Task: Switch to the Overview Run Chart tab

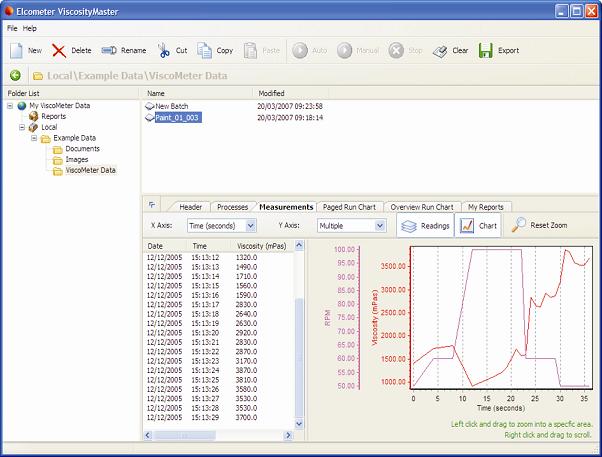Action: coord(422,207)
